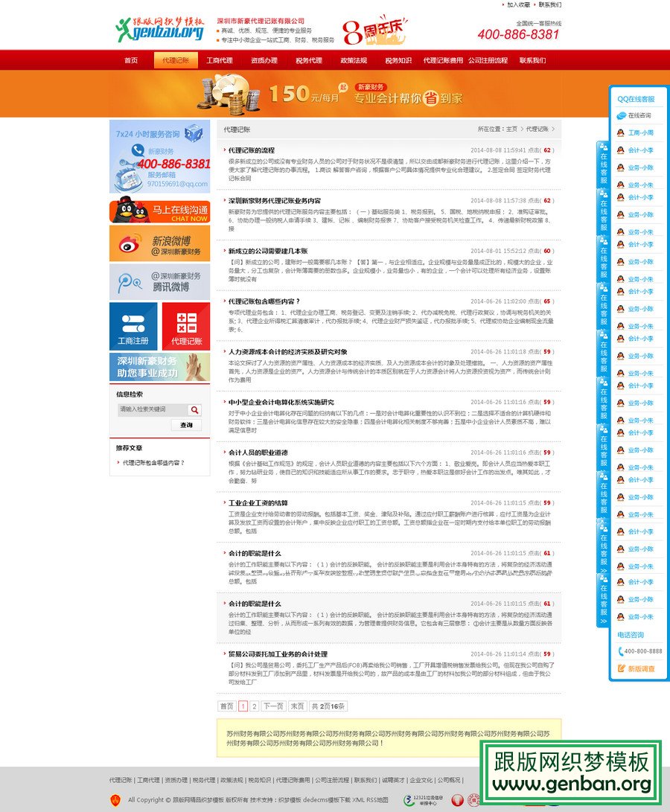670x812 pixels.
Task: Click the red magnifier search icon
Action: click(194, 410)
